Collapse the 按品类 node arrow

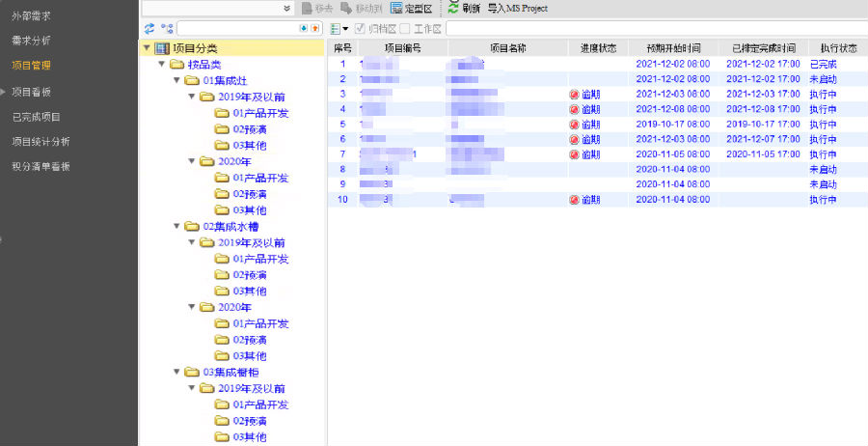coord(162,65)
